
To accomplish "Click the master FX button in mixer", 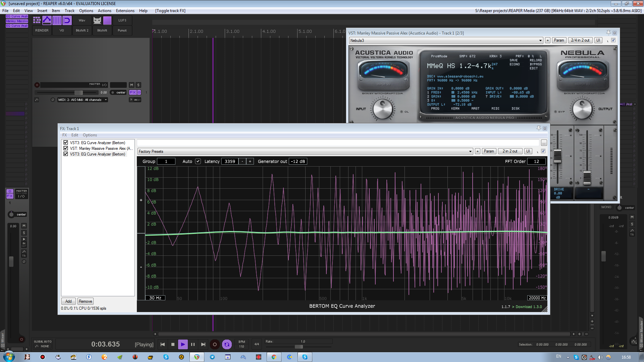I will [x=10, y=196].
